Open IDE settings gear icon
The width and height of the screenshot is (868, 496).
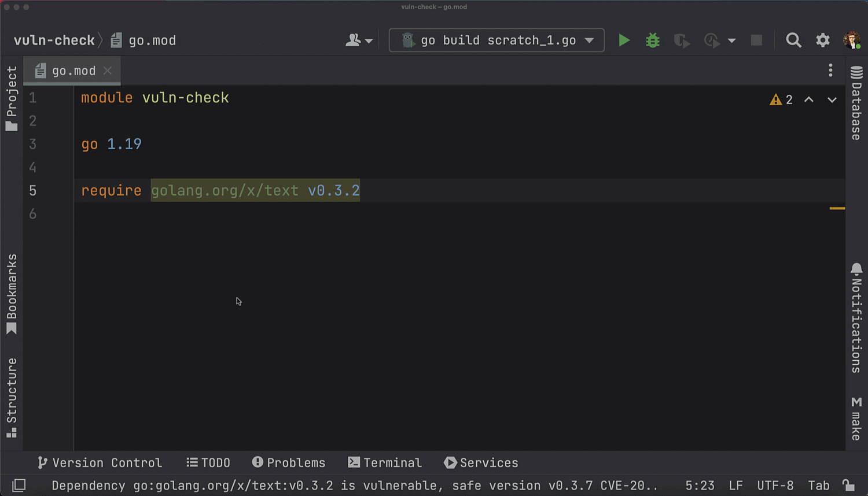(x=822, y=40)
